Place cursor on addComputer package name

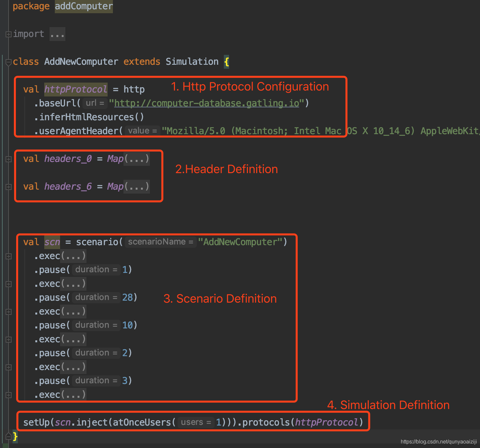pyautogui.click(x=84, y=6)
